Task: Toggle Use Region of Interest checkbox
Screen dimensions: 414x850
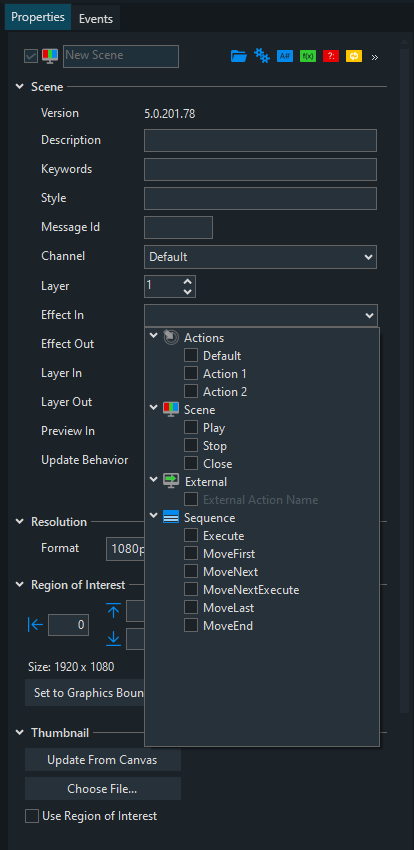Action: (x=32, y=816)
